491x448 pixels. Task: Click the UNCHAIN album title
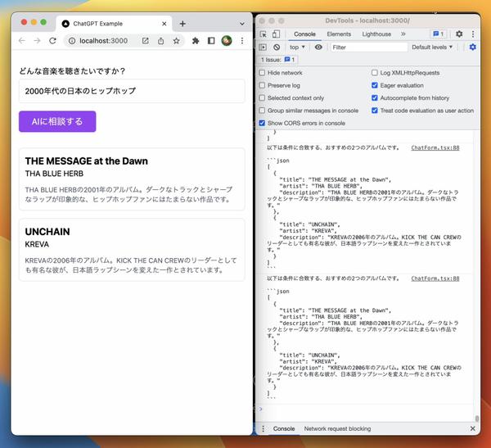tap(47, 232)
